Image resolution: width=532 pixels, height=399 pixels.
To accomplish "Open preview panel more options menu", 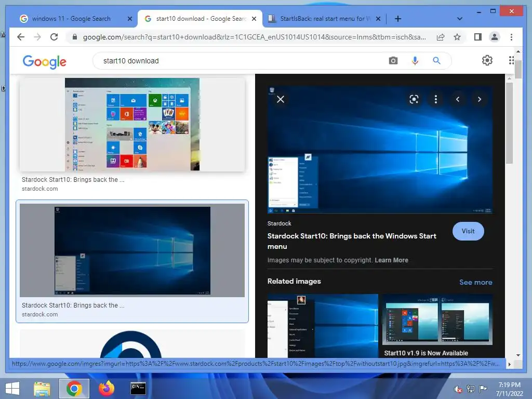I will click(436, 99).
